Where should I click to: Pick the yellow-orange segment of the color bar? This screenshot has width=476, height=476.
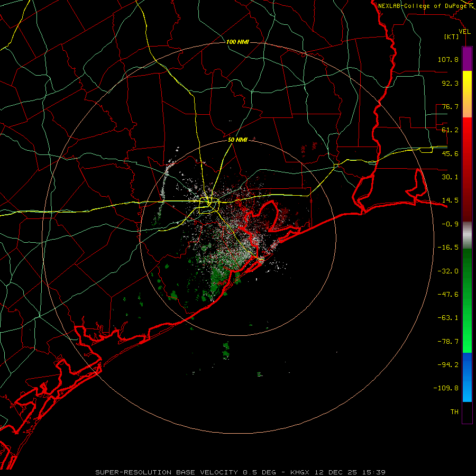pyautogui.click(x=467, y=94)
